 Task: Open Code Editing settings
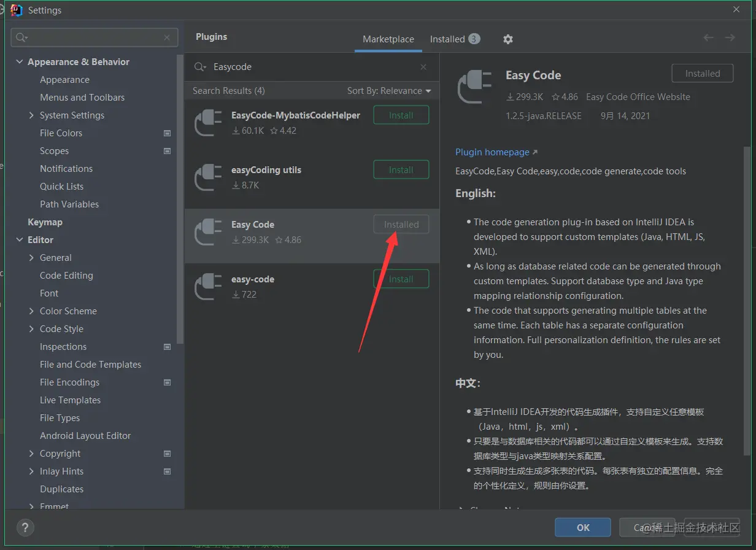coord(66,276)
